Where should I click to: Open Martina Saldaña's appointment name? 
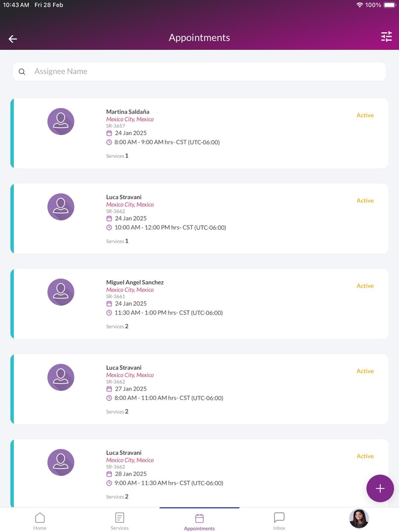(128, 112)
